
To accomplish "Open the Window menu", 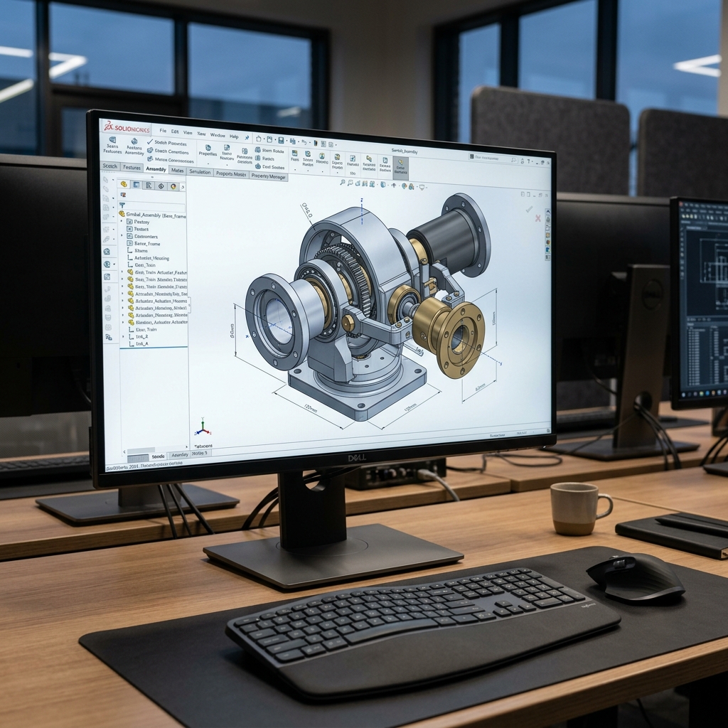I will 218,135.
